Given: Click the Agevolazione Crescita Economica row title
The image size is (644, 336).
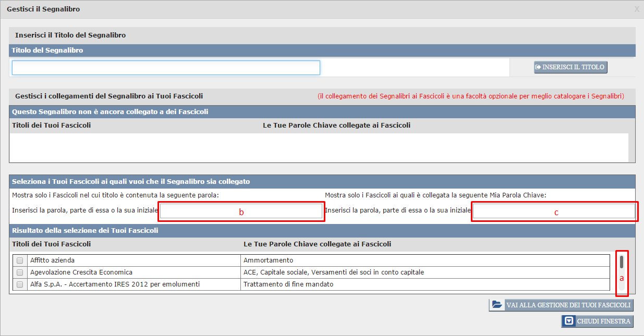Looking at the screenshot, I should tap(81, 272).
